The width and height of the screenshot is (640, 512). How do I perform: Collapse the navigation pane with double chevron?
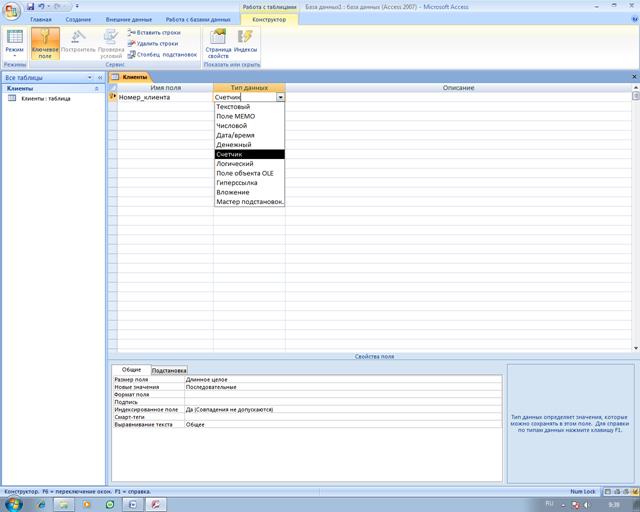100,77
